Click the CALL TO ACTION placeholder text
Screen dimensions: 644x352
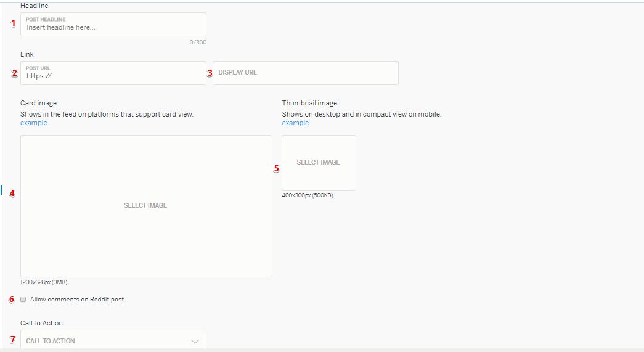click(51, 341)
